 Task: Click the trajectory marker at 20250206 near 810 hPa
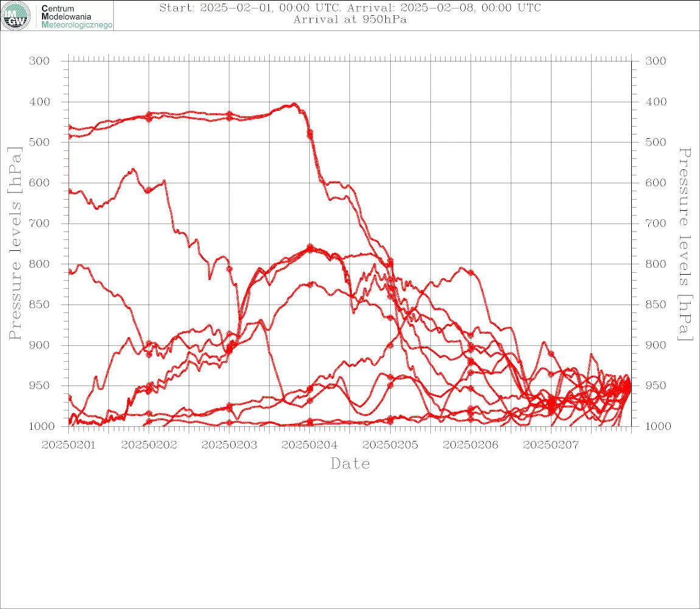click(x=471, y=273)
